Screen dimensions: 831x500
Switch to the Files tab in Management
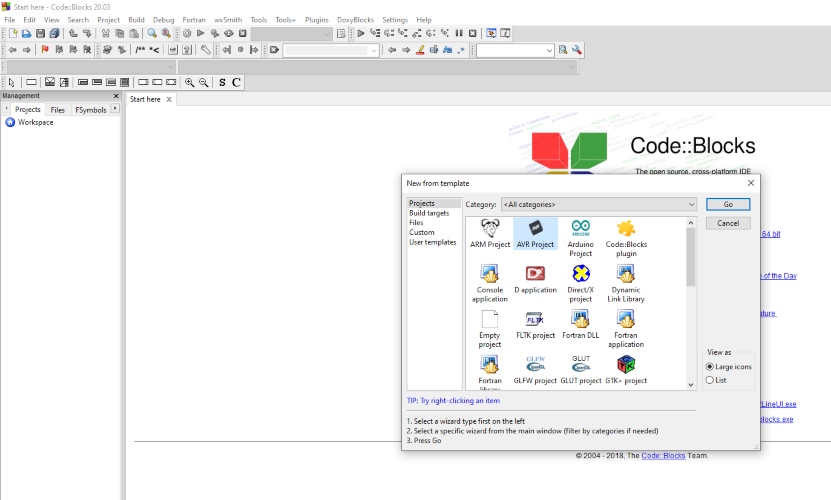coord(58,110)
